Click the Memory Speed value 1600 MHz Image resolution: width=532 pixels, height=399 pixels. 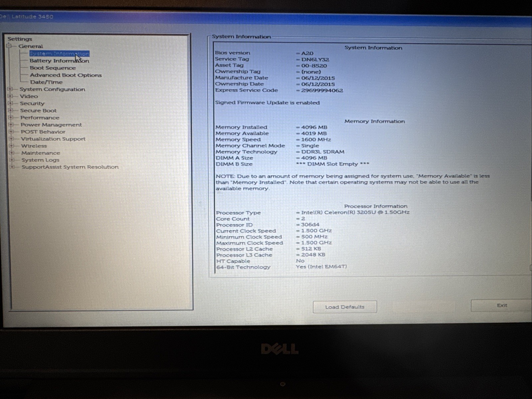coord(316,139)
